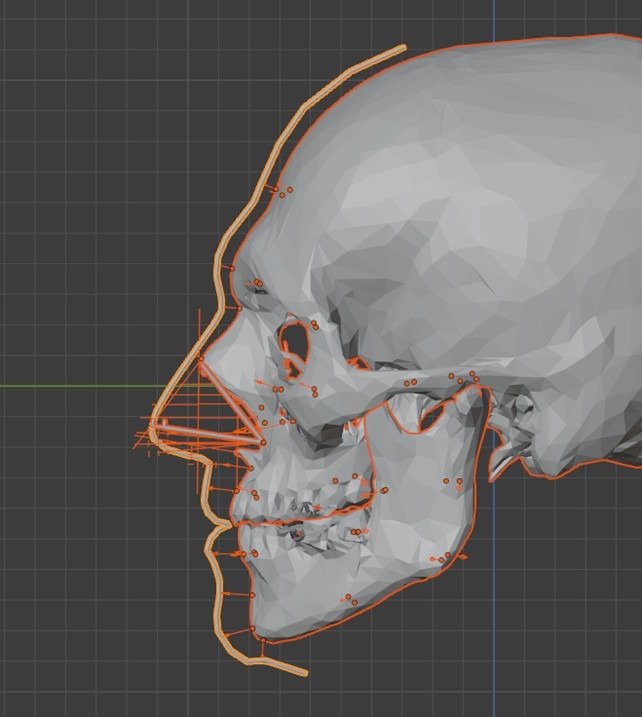Click the top end of the profile curve
642x717 pixels.
point(402,47)
